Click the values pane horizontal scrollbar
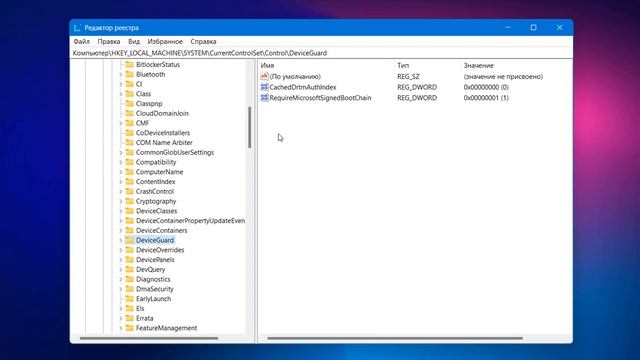 click(395, 338)
